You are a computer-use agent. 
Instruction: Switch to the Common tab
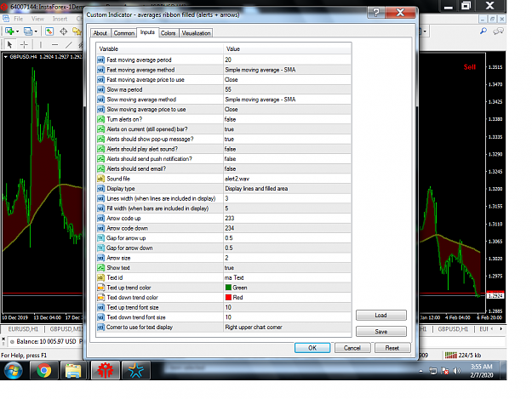(123, 33)
